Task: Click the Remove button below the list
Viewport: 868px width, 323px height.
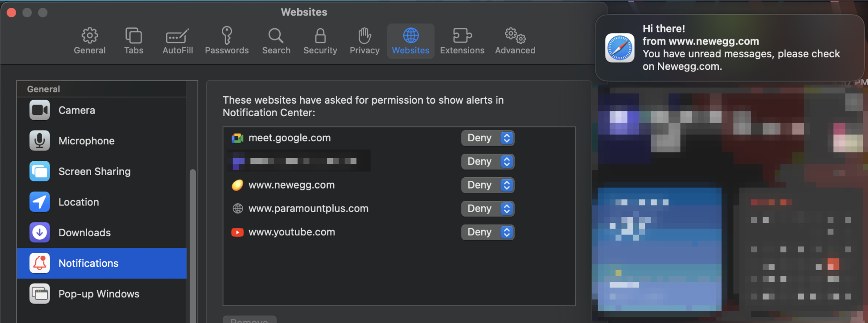Action: click(x=250, y=320)
